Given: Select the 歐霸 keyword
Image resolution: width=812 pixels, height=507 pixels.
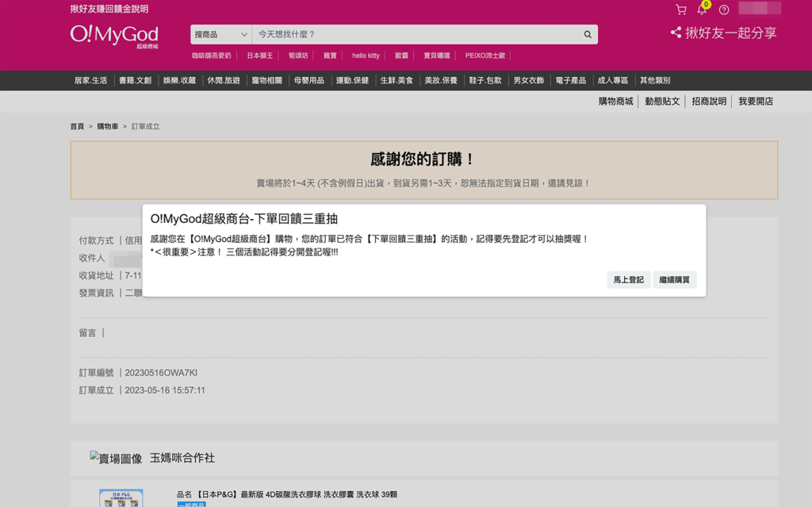Looking at the screenshot, I should 401,56.
